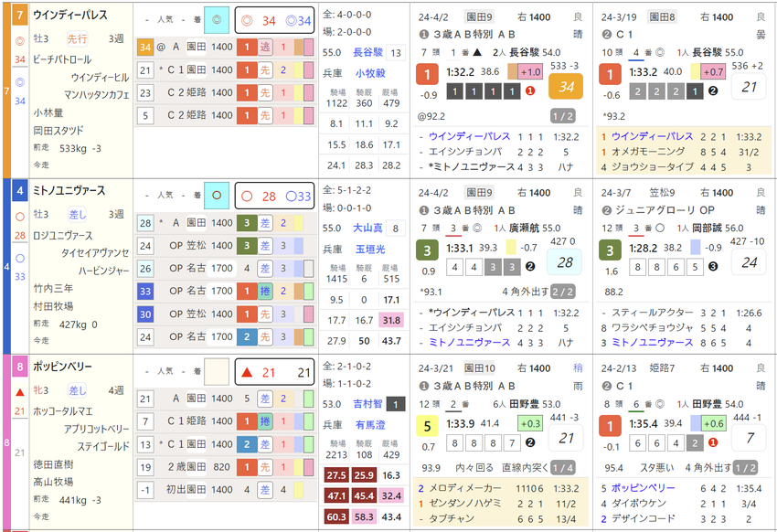Select the ◎ 34 ◎34 rating box

[274, 20]
